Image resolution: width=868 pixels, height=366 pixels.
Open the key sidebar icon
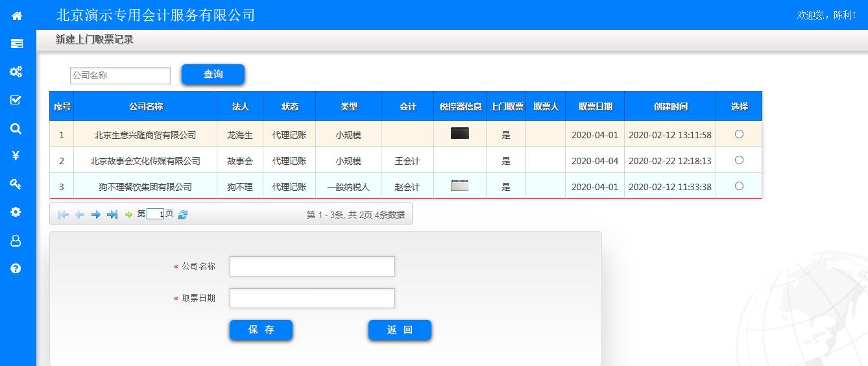[16, 184]
